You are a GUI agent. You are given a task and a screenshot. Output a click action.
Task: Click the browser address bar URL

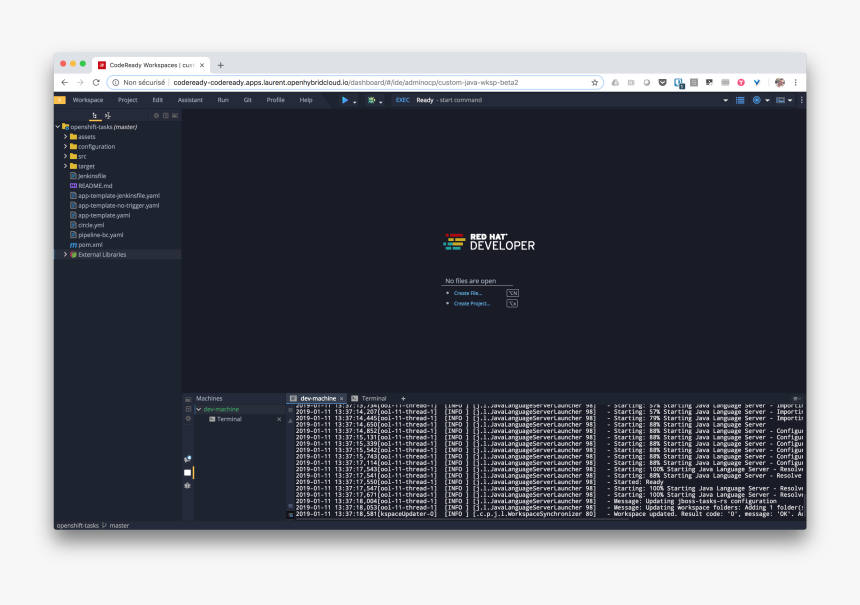tap(346, 82)
